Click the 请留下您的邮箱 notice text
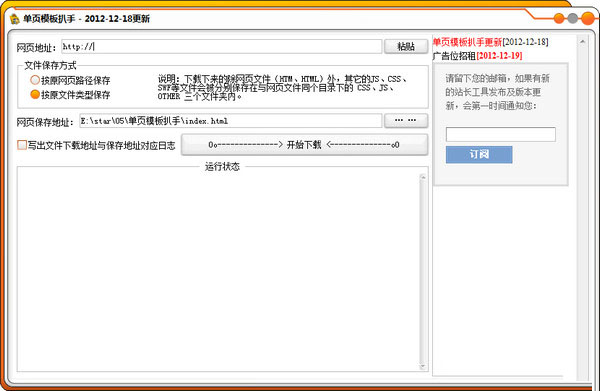This screenshot has height=391, width=600. pyautogui.click(x=497, y=92)
